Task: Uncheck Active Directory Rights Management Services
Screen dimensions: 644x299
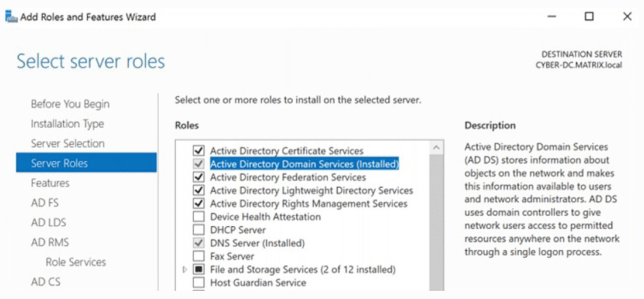Action: [199, 203]
